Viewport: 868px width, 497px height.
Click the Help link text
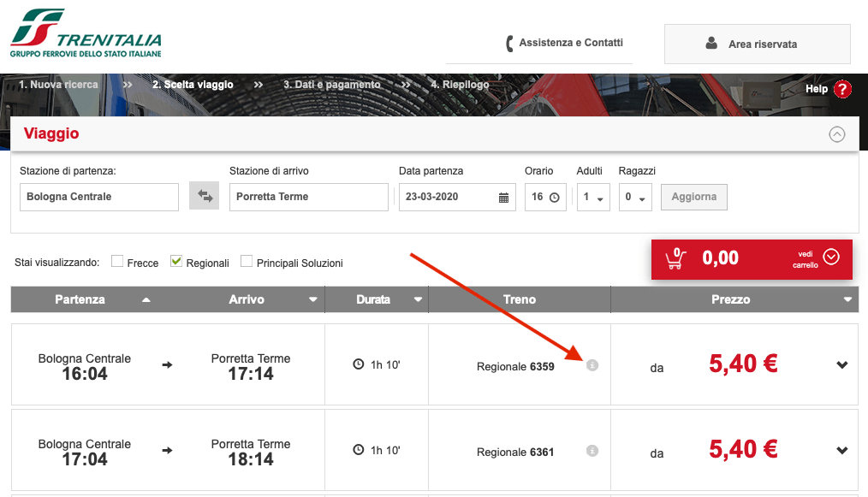pos(817,89)
